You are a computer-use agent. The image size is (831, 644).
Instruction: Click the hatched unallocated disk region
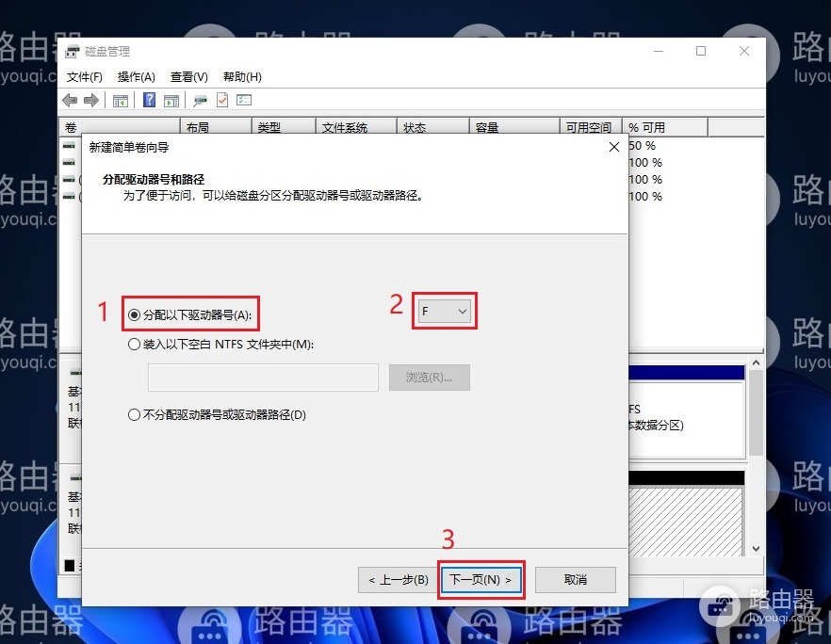(x=686, y=522)
